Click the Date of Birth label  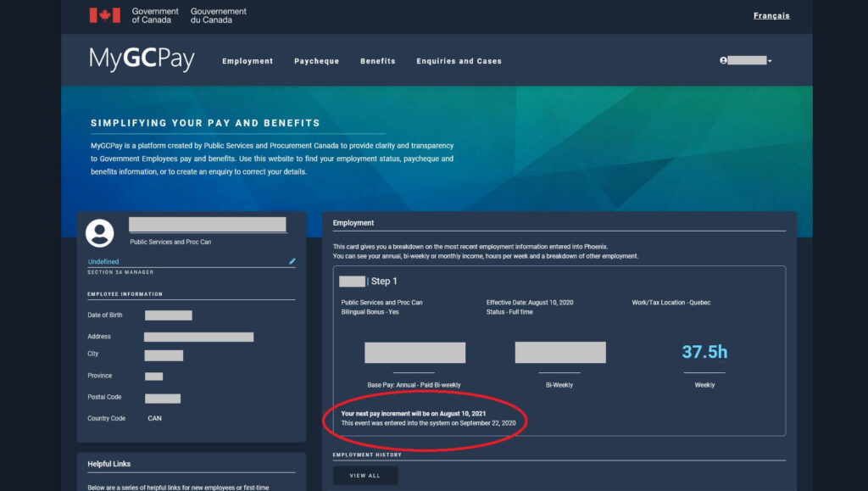pyautogui.click(x=104, y=315)
